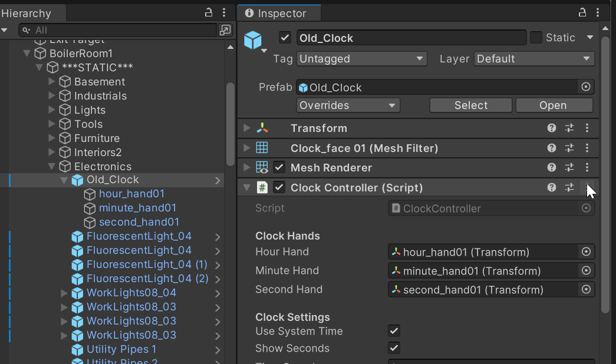Click the Hierarchy search field
Viewport: 616px width, 364px height.
(118, 30)
